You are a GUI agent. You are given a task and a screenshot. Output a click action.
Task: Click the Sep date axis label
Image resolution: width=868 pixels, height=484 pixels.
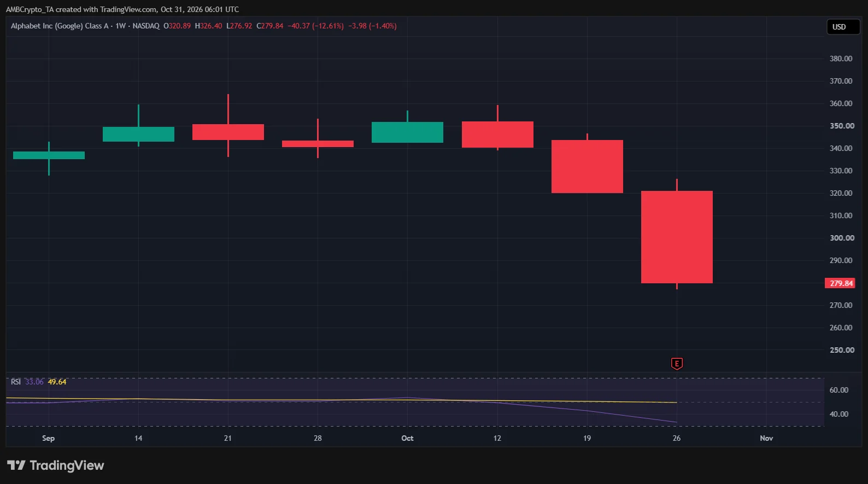point(48,438)
